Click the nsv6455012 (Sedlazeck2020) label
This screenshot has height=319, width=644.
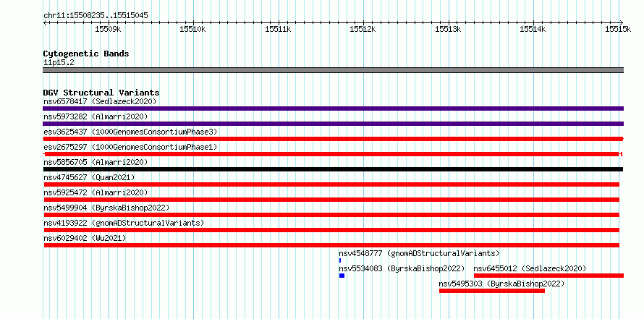[x=530, y=268]
